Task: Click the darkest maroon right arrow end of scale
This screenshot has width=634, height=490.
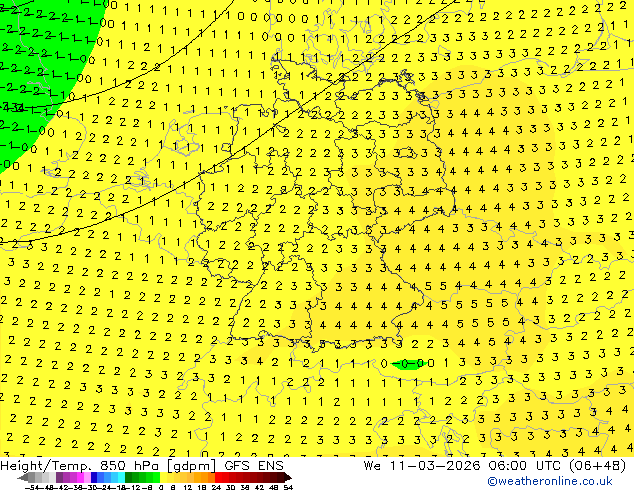Action: click(x=287, y=478)
